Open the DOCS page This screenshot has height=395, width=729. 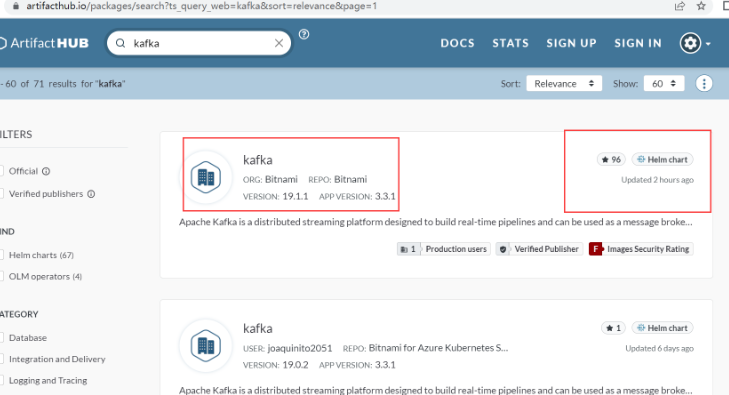click(457, 43)
